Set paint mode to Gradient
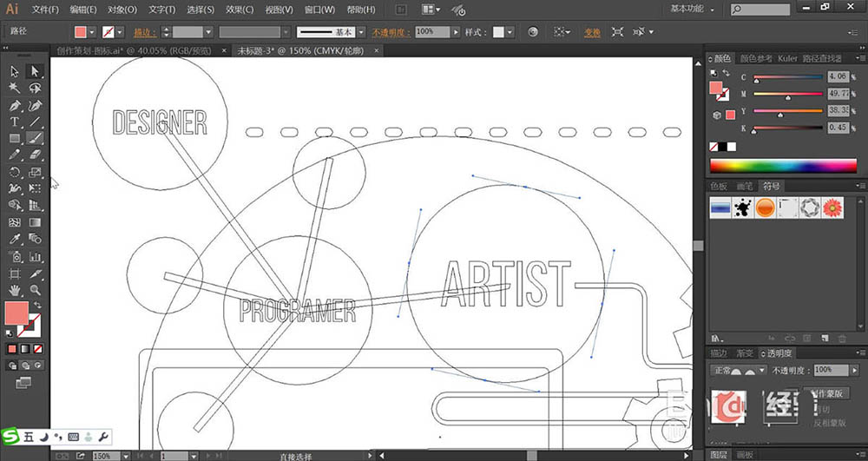 (25, 349)
